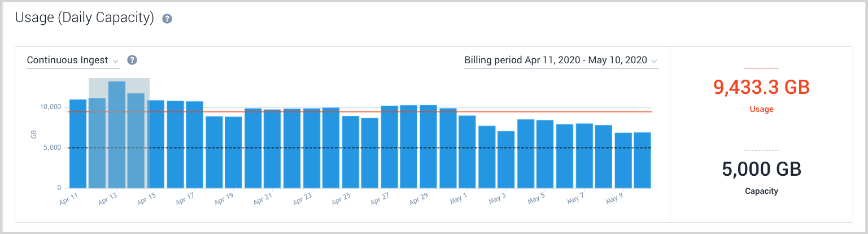Click the red line legend above Usage
Screen dimensions: 868x234
[x=761, y=68]
